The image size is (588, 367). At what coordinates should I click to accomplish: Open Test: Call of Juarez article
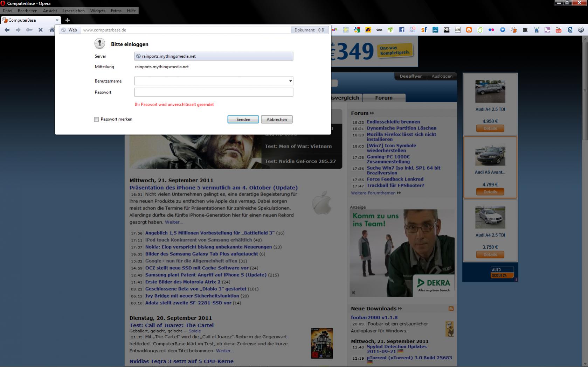172,325
